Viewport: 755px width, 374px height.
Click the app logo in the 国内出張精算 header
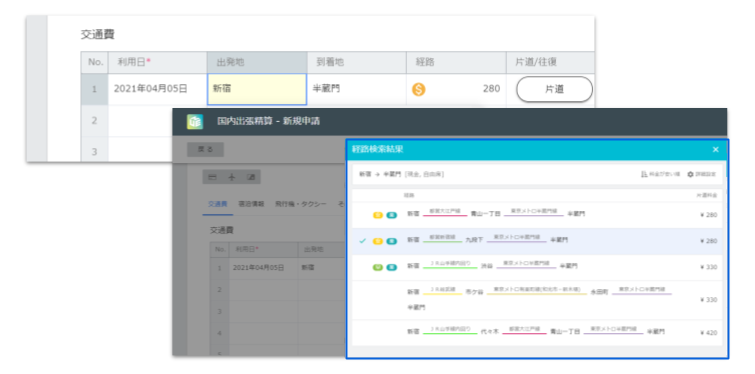195,121
